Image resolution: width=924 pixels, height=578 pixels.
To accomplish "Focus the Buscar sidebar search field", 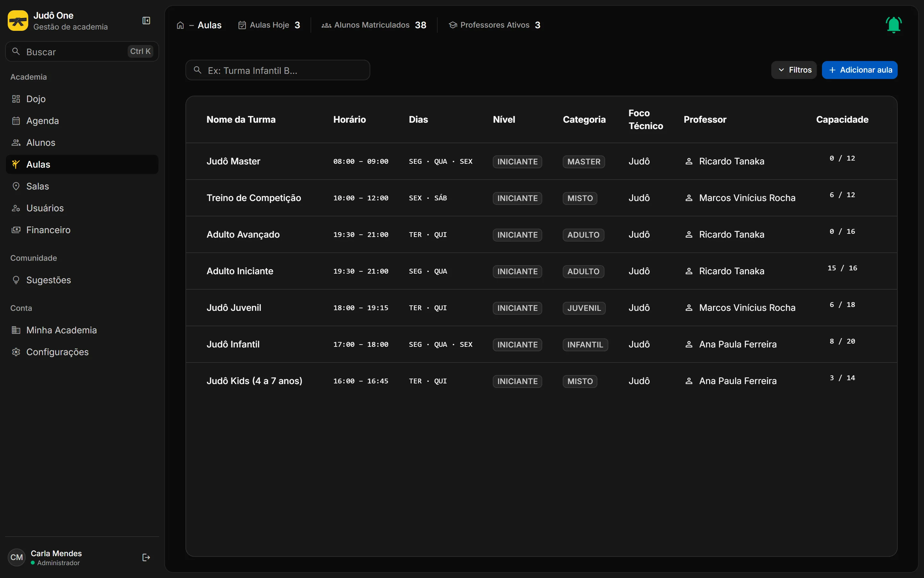I will pyautogui.click(x=82, y=52).
